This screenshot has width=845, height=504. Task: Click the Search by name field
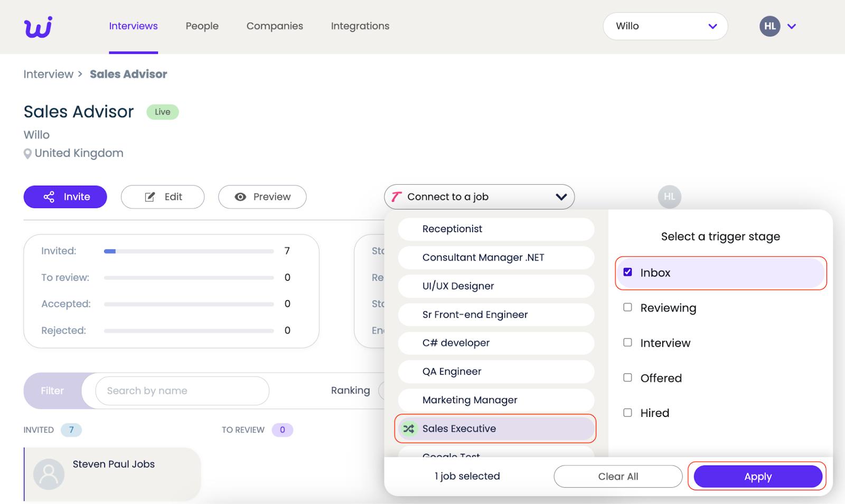pos(182,391)
